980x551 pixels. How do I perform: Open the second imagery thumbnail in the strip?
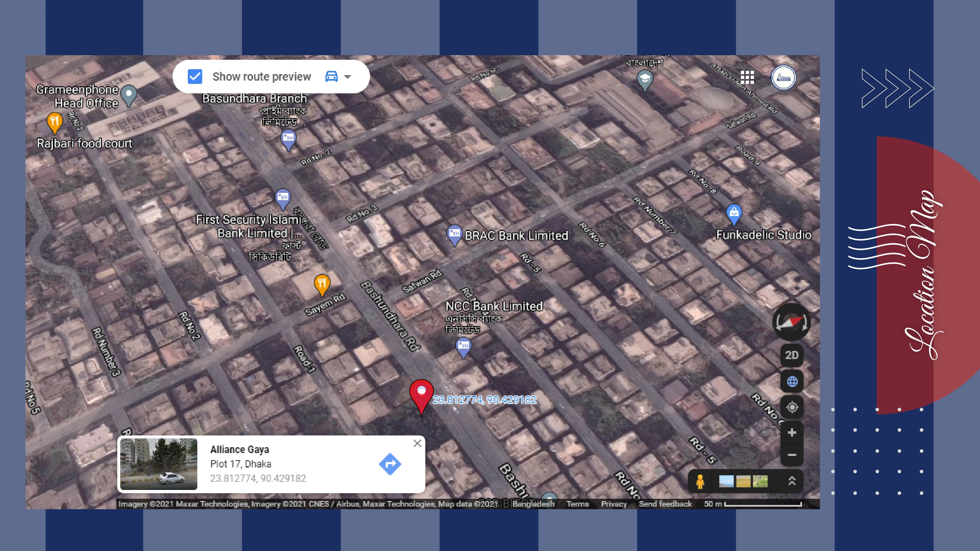pyautogui.click(x=743, y=481)
